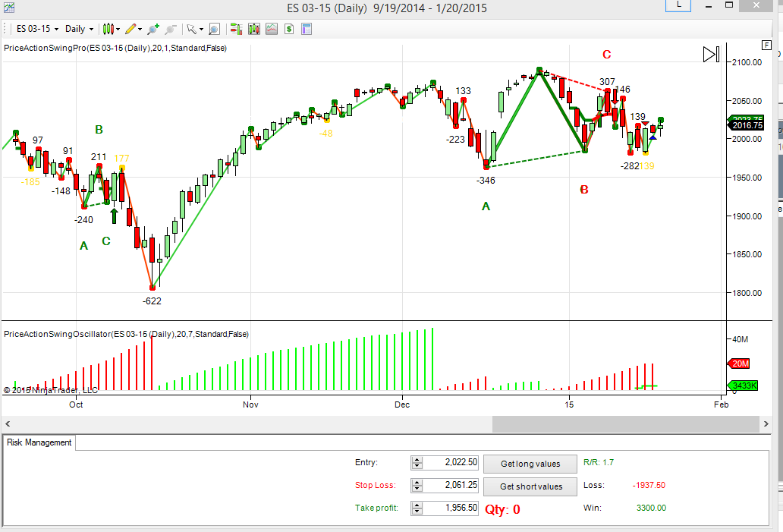783x532 pixels.
Task: Click the red Qty: 0 label
Action: click(502, 509)
